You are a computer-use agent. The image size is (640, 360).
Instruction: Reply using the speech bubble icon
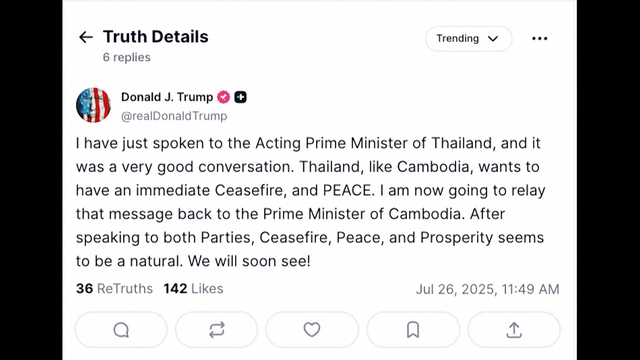tap(121, 330)
